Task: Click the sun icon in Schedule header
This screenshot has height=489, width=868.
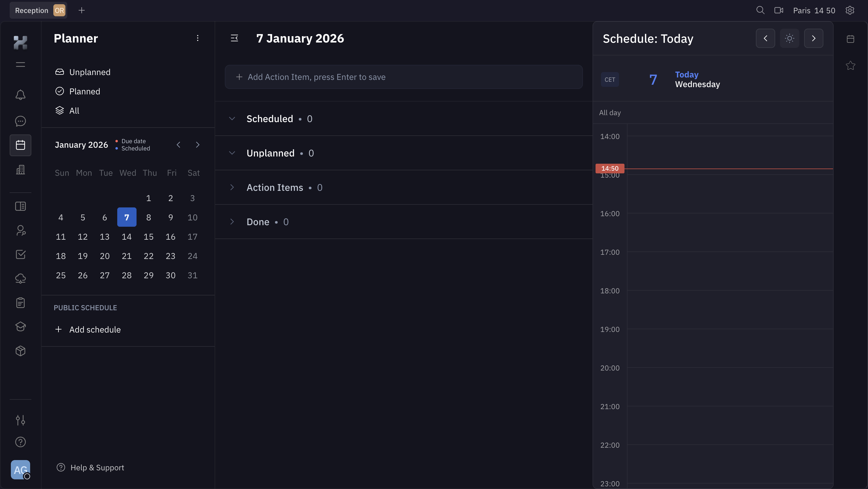Action: tap(789, 38)
